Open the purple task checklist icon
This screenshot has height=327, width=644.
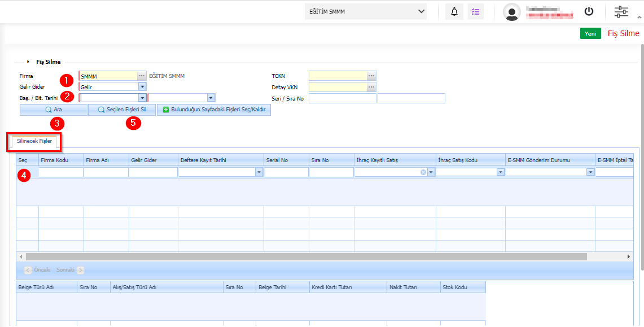pyautogui.click(x=476, y=11)
